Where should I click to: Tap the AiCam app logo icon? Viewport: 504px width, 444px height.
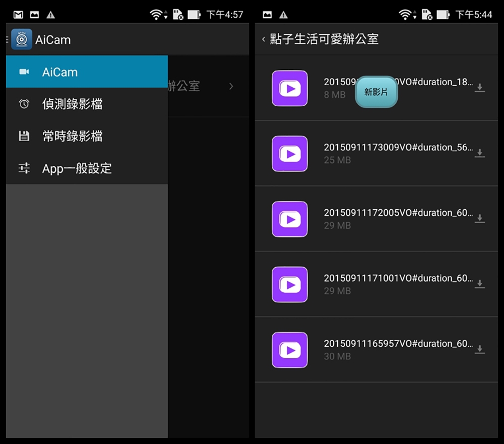click(22, 39)
